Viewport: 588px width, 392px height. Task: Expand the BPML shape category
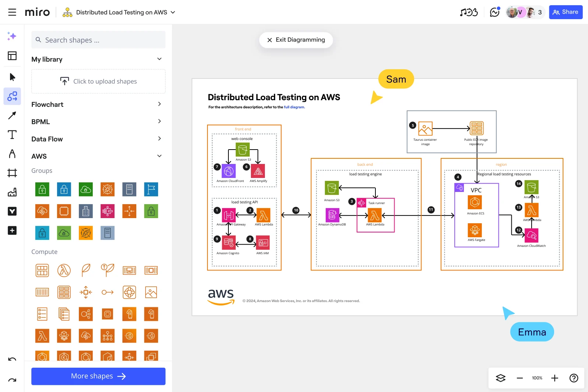tap(160, 121)
